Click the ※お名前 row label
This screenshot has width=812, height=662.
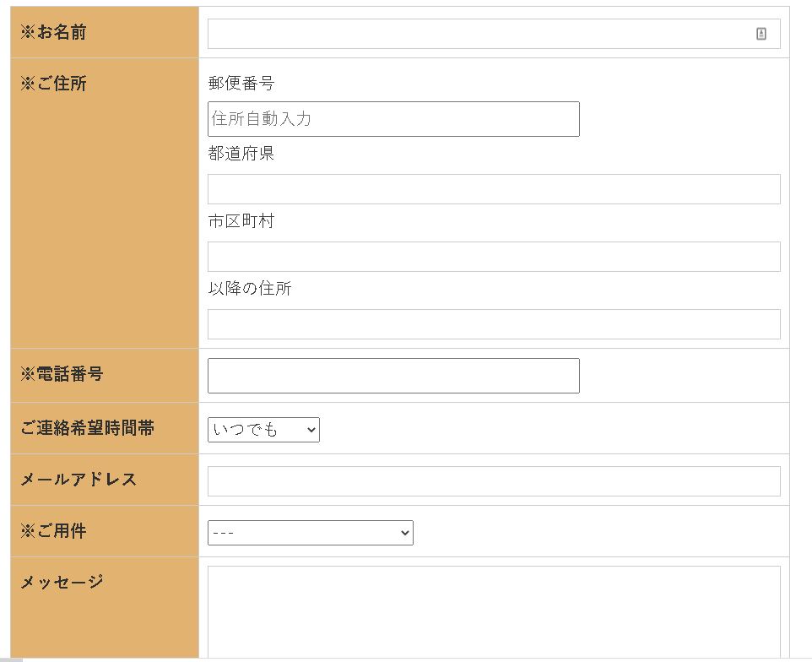[x=53, y=33]
